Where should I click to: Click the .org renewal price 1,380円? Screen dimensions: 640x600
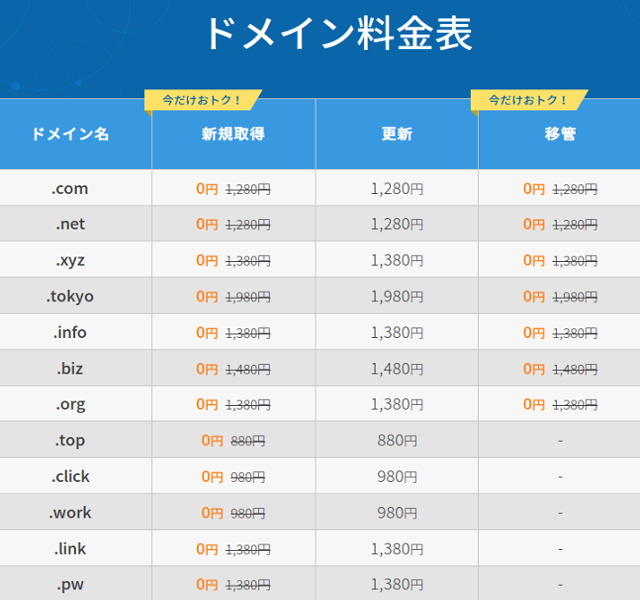397,404
